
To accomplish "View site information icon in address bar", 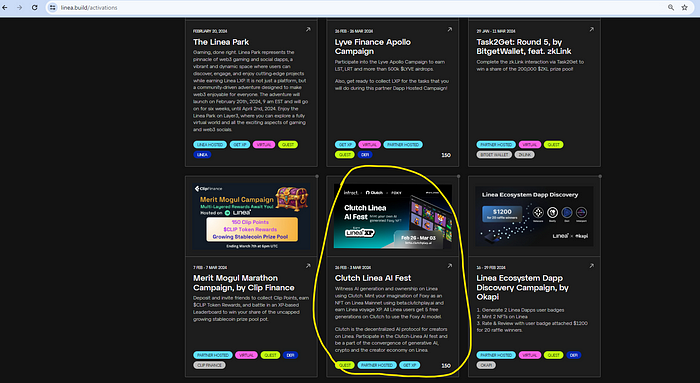I will 53,8.
